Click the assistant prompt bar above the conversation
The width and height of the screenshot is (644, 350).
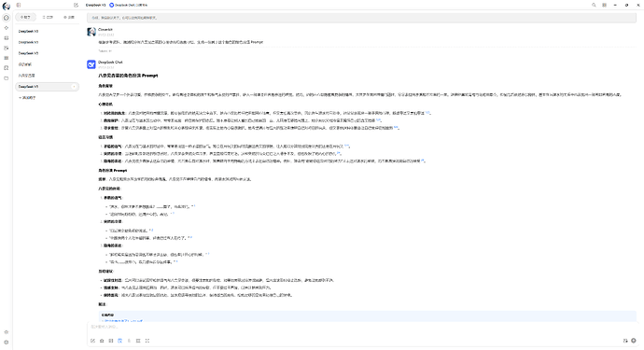click(361, 18)
